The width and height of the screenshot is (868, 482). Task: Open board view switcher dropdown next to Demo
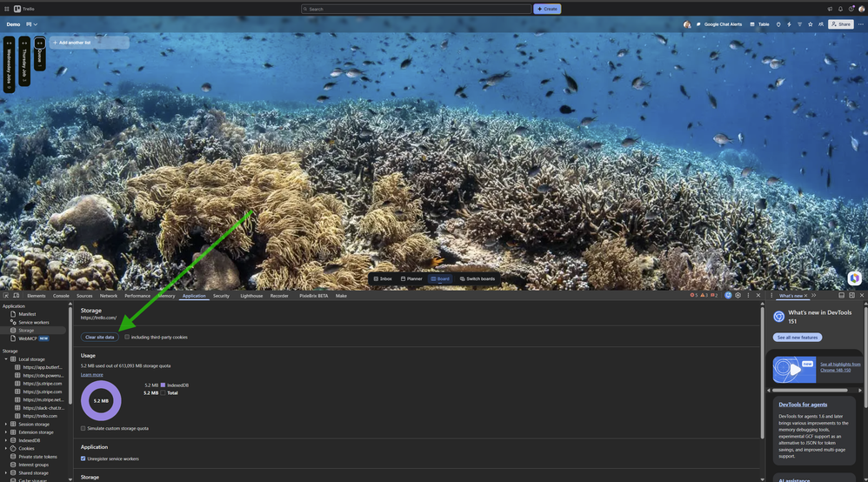coord(32,24)
